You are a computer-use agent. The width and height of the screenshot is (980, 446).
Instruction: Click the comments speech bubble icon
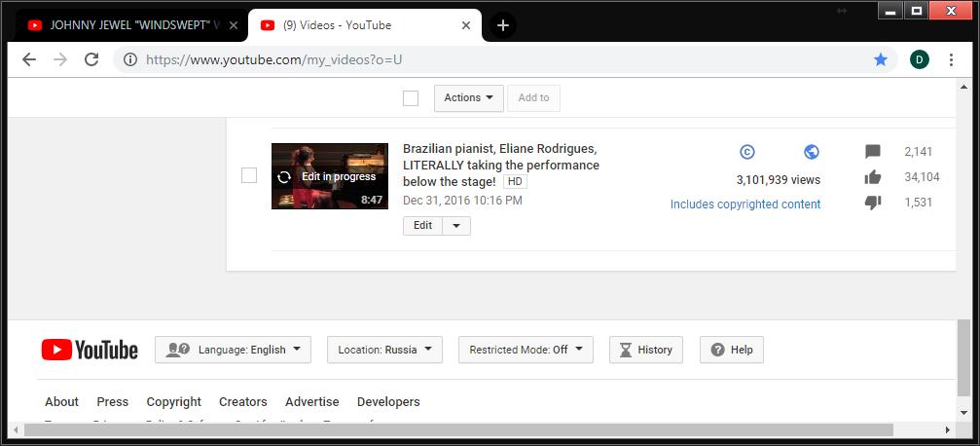pos(873,151)
